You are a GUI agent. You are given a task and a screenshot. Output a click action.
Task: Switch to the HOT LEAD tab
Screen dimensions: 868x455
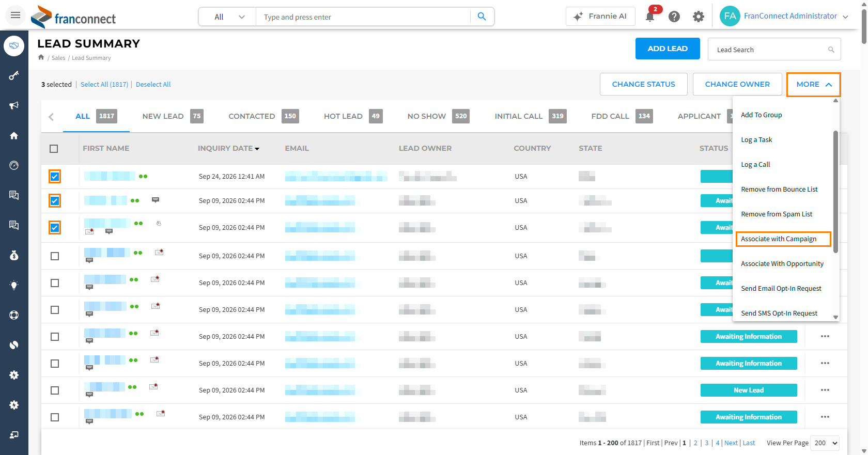[x=353, y=116]
